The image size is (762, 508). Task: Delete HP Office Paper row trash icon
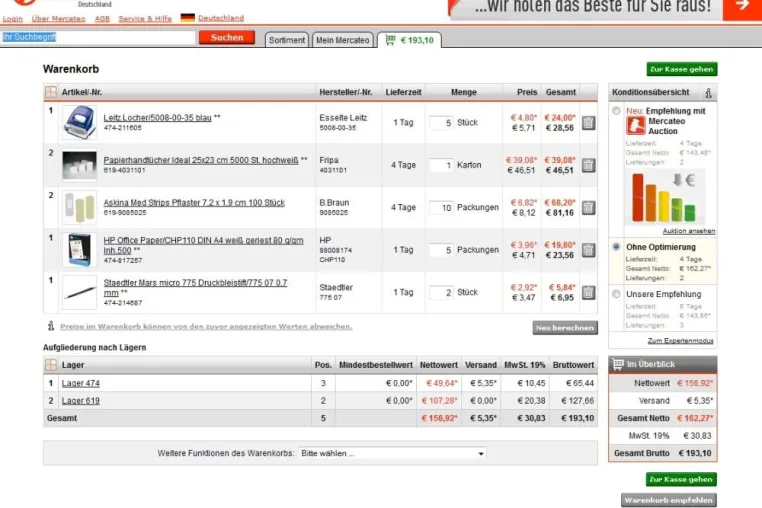(x=588, y=250)
